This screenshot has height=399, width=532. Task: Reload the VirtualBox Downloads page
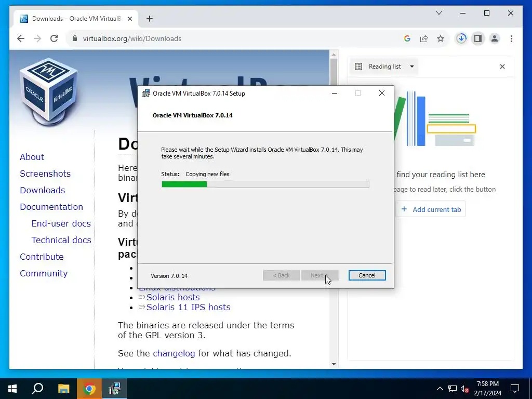54,38
